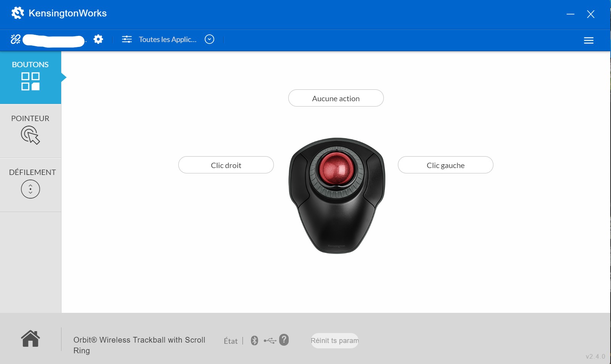Go to home via house icon
The height and width of the screenshot is (364, 611).
click(31, 338)
